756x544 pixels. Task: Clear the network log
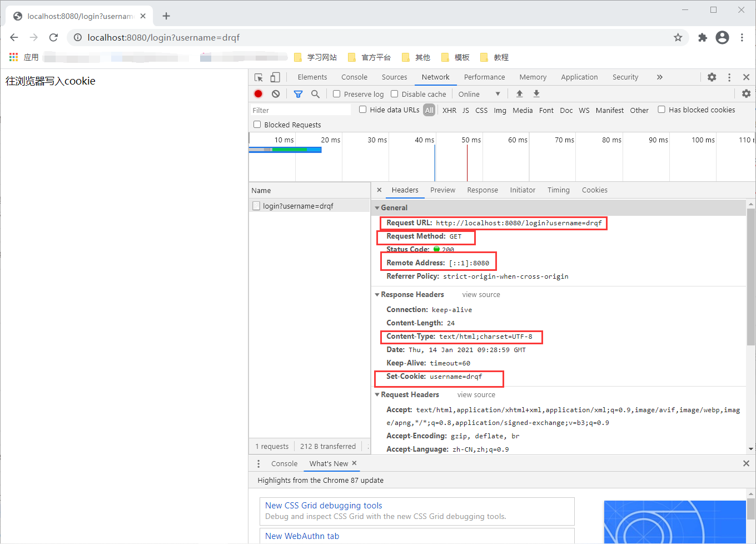pyautogui.click(x=276, y=94)
